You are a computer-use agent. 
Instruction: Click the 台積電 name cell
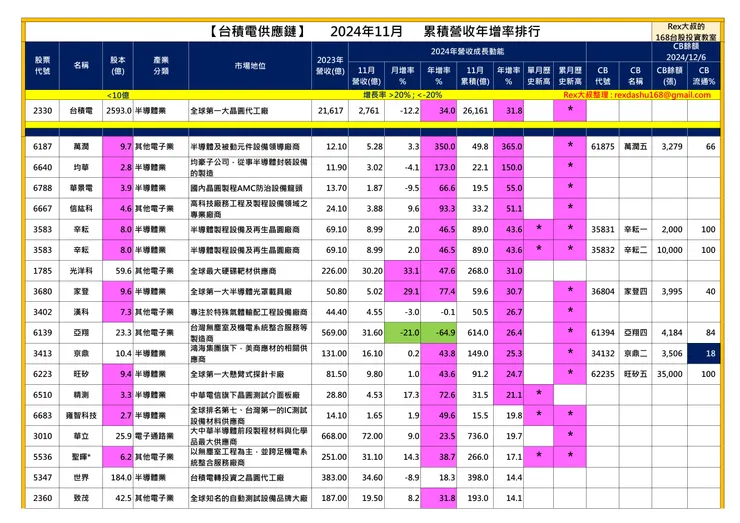coord(81,111)
